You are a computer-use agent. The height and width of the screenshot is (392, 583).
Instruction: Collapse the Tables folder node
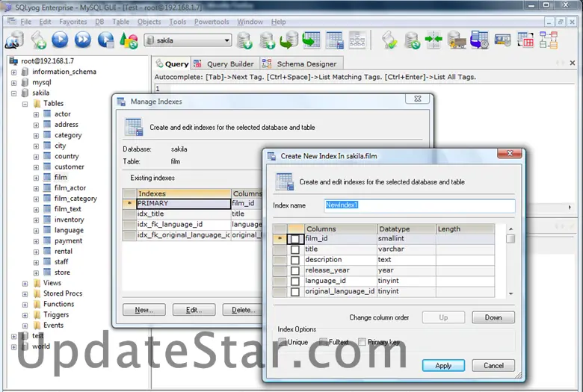(25, 104)
